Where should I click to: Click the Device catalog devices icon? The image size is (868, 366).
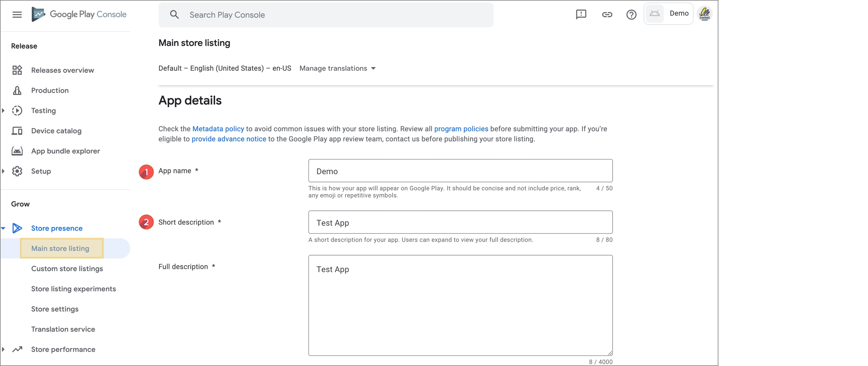click(17, 131)
